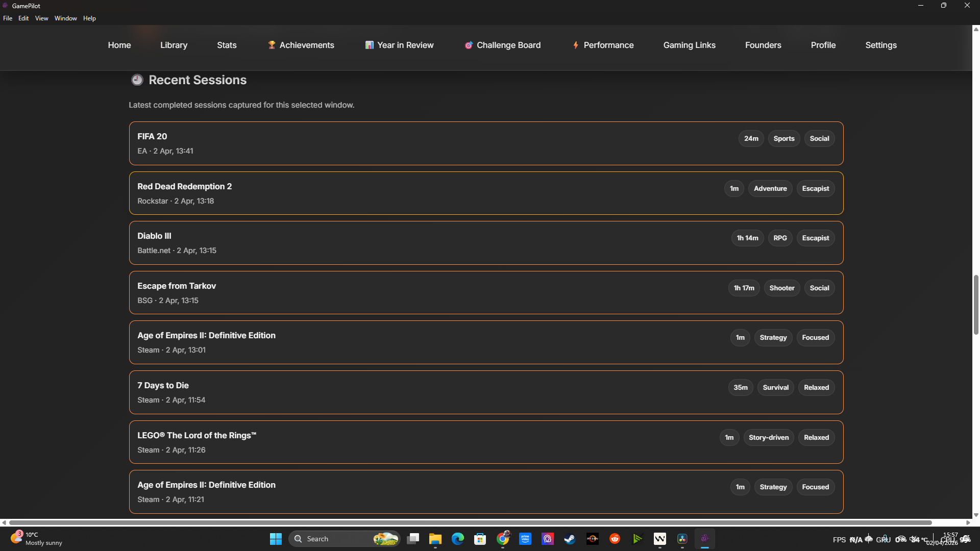Click the Year in Review chart icon
This screenshot has height=551, width=980.
(370, 45)
